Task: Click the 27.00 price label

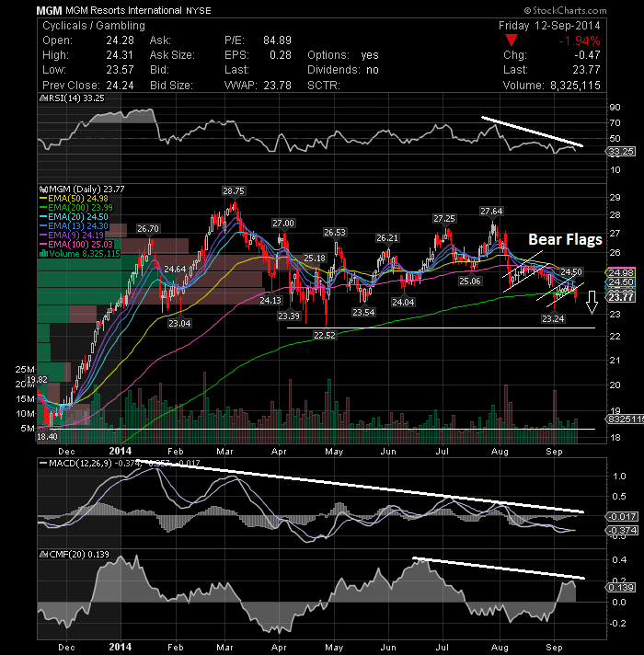Action: 283,223
